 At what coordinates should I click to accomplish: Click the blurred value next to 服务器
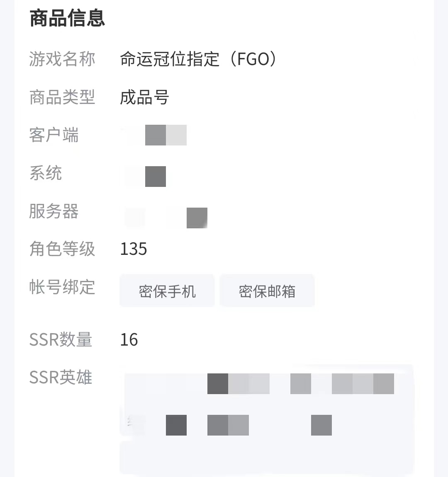pos(166,218)
